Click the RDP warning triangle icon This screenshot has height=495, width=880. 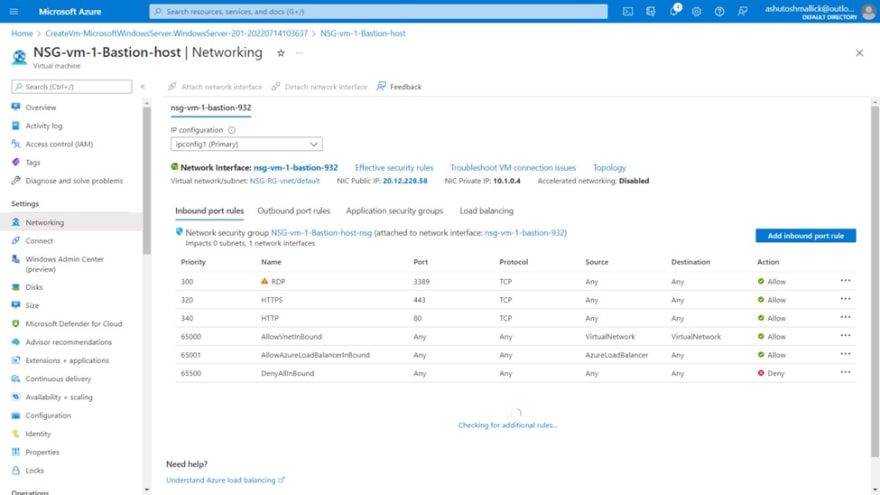(264, 281)
